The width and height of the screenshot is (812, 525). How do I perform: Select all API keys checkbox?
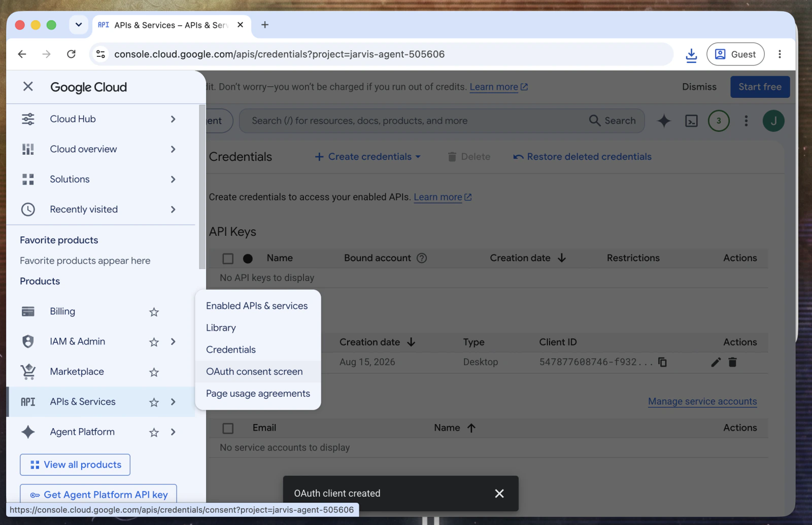click(228, 259)
